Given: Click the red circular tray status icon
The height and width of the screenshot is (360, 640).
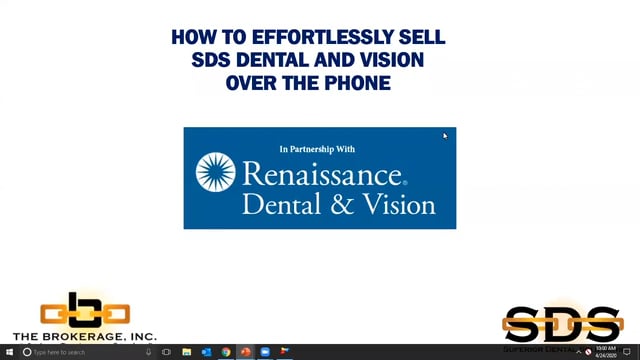Looking at the screenshot, I should pos(588,352).
